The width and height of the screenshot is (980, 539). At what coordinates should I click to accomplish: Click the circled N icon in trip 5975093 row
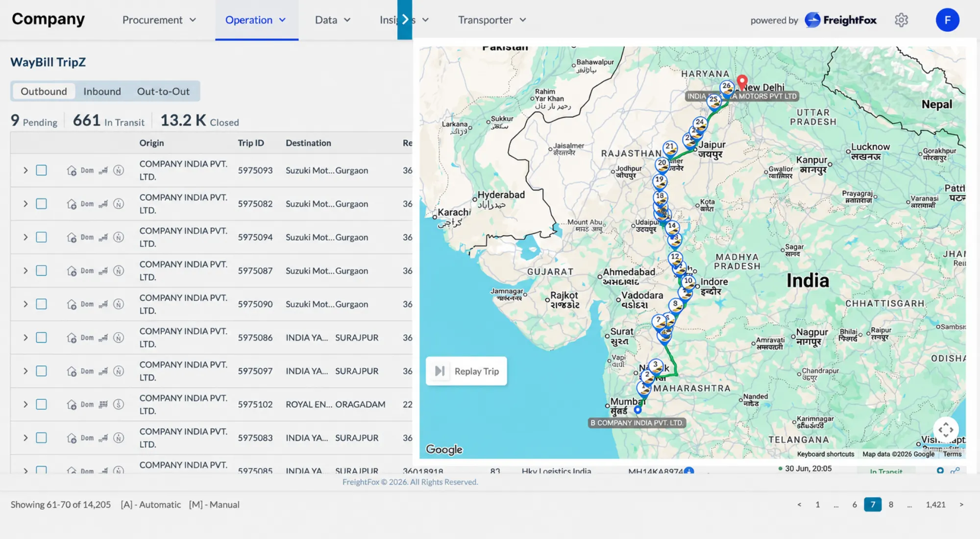point(119,171)
